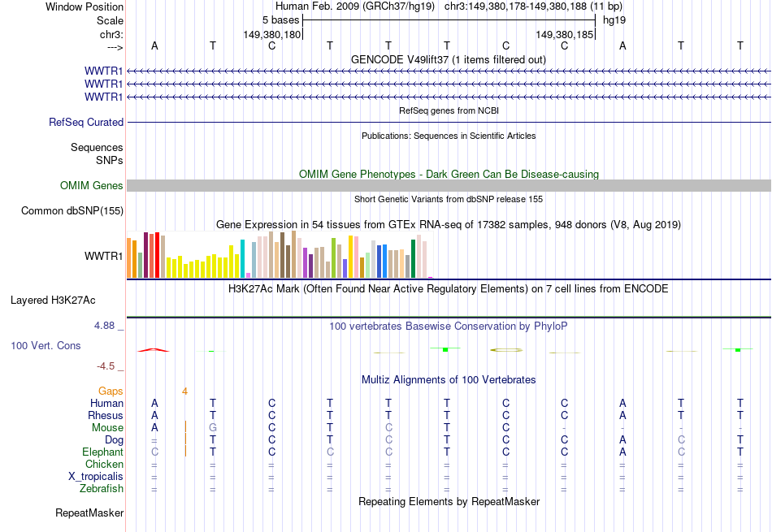The width and height of the screenshot is (772, 532).
Task: Click the -4.5 lower PhyloP scale value
Action: pyautogui.click(x=106, y=366)
